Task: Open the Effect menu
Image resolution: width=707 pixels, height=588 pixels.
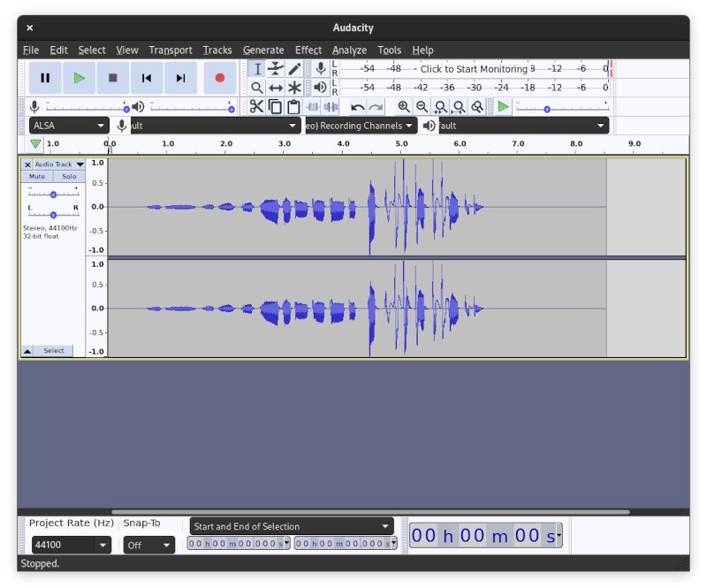Action: tap(308, 50)
